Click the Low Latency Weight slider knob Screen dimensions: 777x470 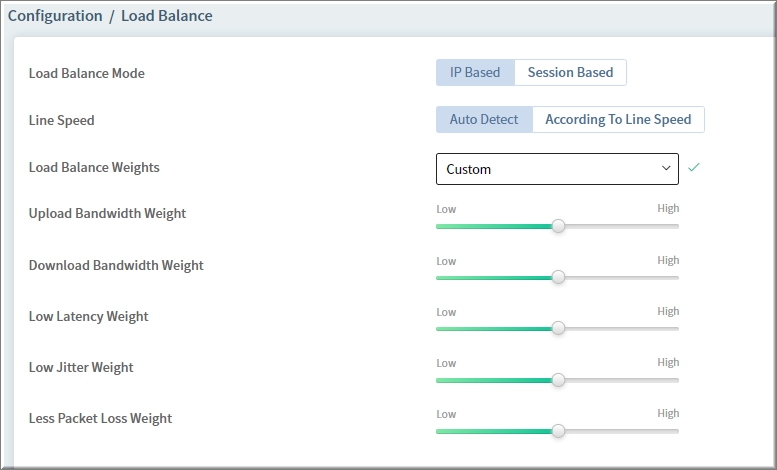(558, 328)
